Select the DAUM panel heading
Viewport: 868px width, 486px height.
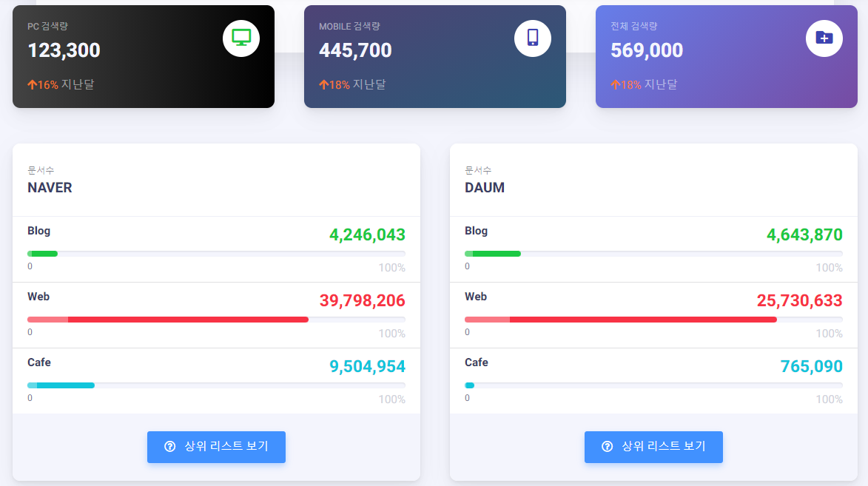484,187
